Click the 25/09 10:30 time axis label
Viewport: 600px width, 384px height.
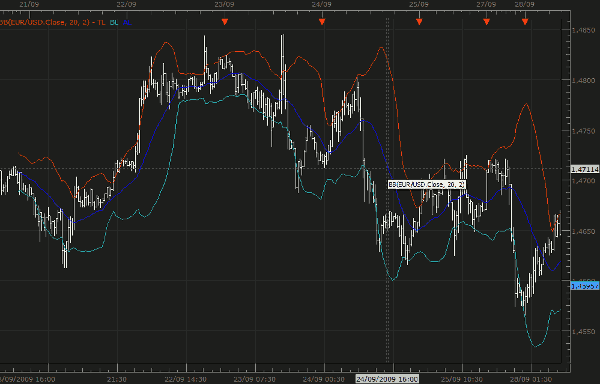pos(461,379)
